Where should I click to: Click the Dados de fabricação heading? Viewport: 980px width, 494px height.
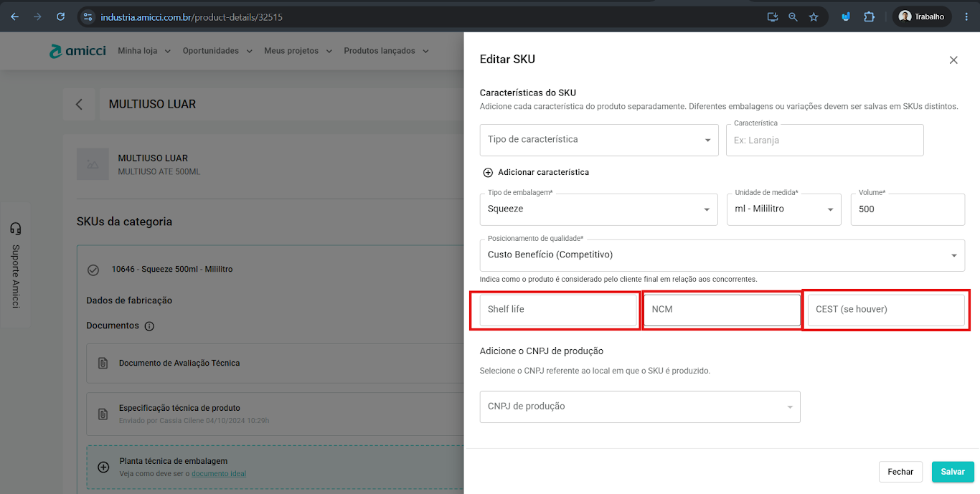point(129,300)
